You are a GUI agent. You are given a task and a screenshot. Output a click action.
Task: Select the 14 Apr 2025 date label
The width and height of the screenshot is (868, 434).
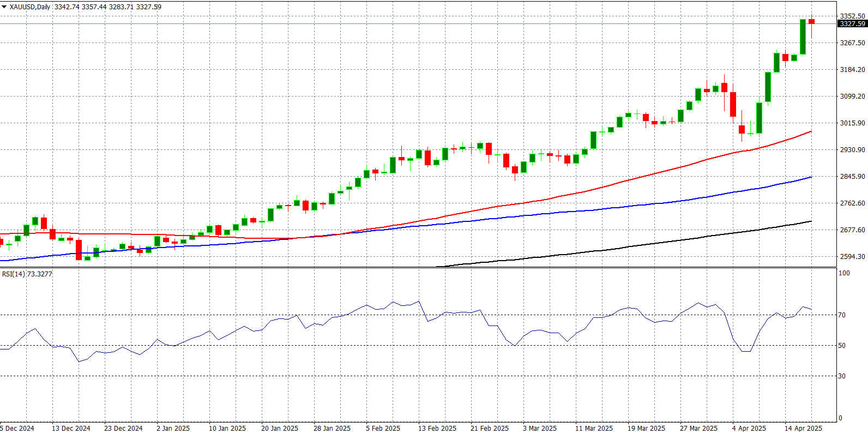tap(803, 428)
